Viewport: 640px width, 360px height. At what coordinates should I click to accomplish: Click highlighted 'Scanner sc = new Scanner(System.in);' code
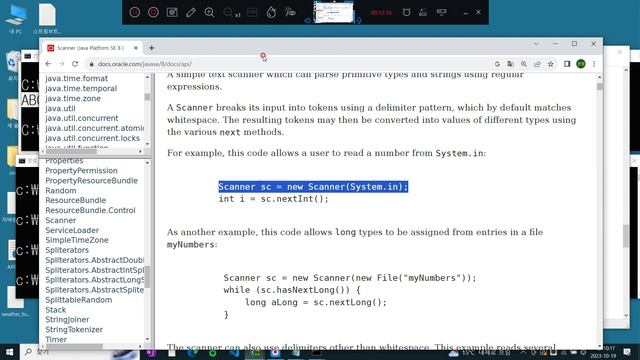pyautogui.click(x=313, y=187)
